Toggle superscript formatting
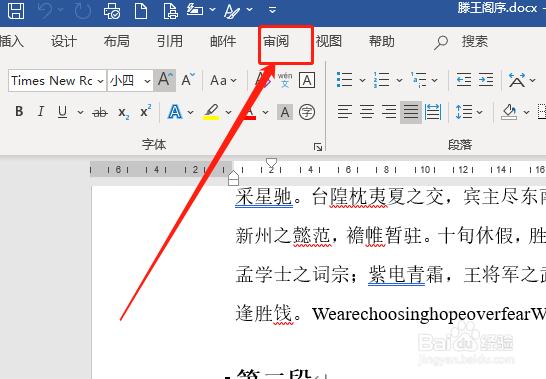The height and width of the screenshot is (379, 546). pos(145,111)
